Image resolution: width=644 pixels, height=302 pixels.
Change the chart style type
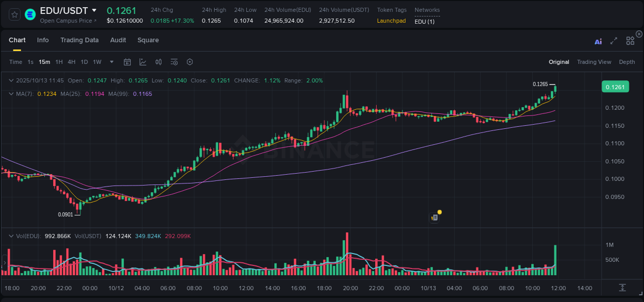point(142,62)
